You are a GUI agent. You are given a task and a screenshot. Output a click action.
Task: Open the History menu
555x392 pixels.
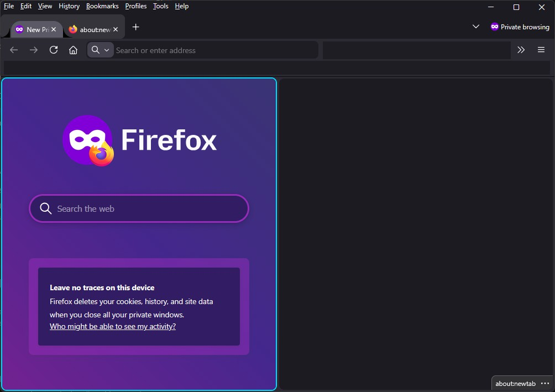click(69, 6)
